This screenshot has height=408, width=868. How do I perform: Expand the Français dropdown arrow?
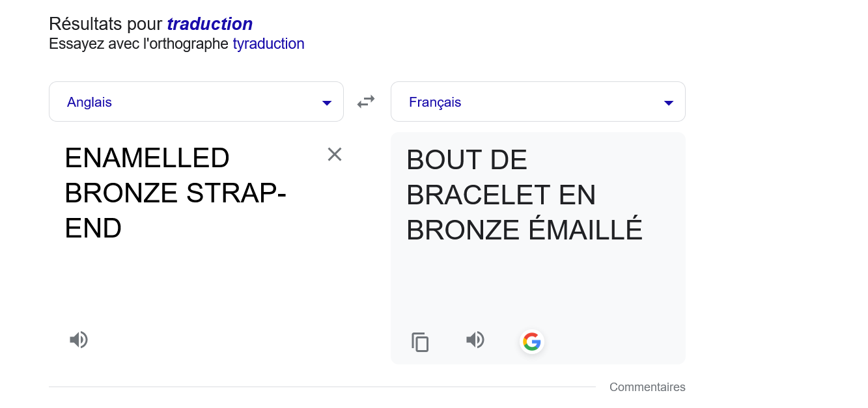[x=668, y=103]
